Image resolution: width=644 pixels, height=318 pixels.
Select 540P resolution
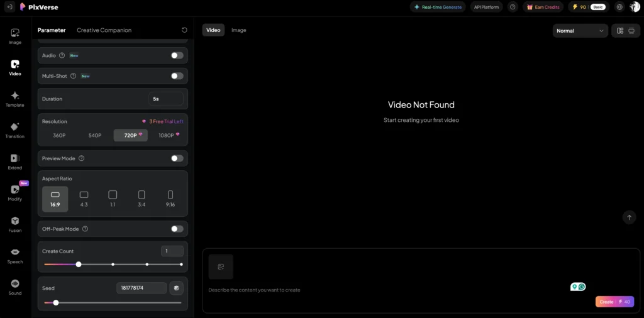(x=95, y=135)
